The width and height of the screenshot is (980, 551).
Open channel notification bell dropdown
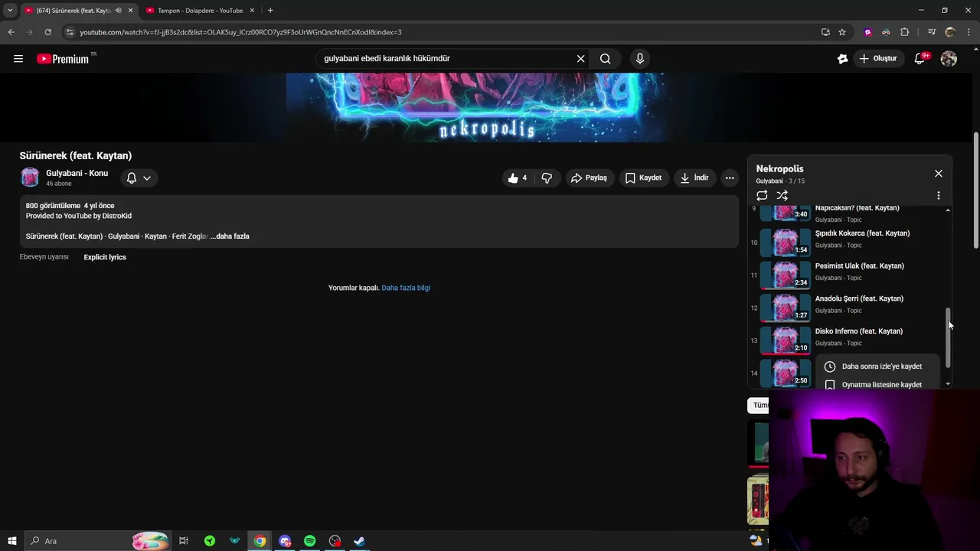point(139,178)
